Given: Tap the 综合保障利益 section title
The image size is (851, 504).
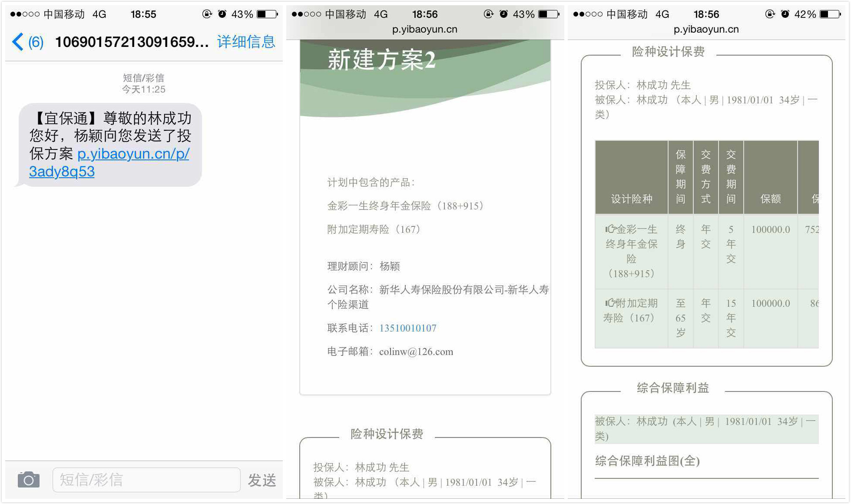Looking at the screenshot, I should coord(672,388).
